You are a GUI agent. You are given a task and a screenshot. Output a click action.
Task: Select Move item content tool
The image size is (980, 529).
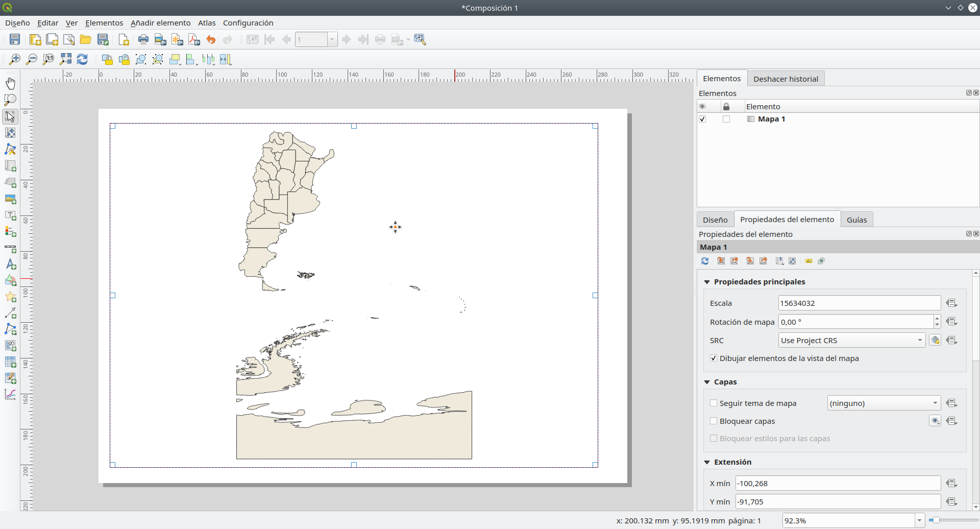pyautogui.click(x=10, y=133)
